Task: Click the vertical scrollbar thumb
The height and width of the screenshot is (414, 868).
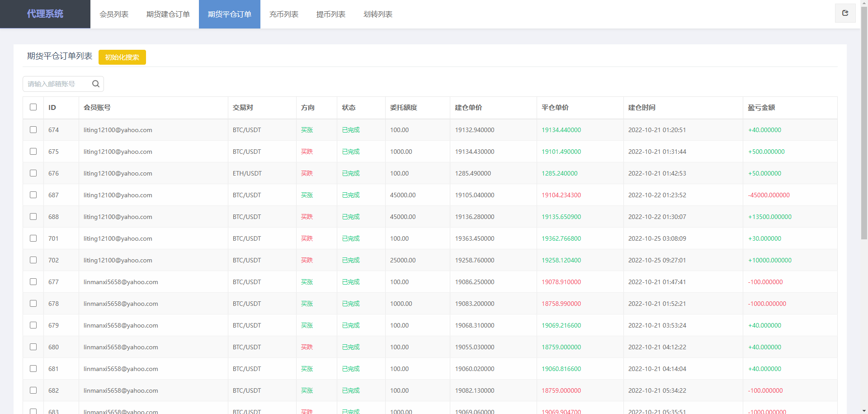Action: coord(864,122)
